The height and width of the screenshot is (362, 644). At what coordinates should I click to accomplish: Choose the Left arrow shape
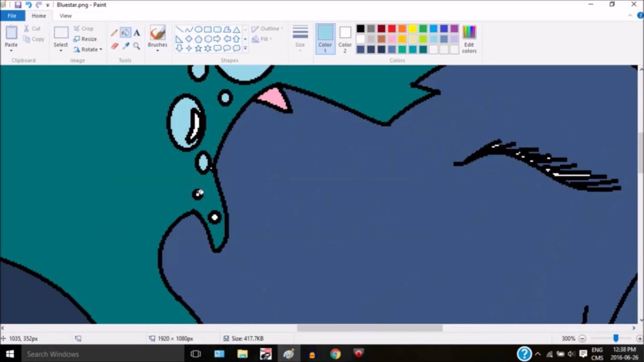click(227, 39)
